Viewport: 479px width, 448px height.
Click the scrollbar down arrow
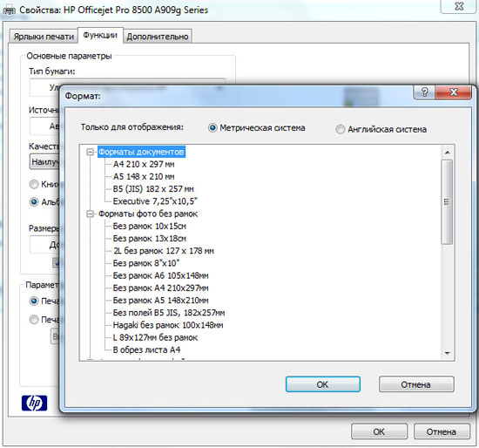[x=448, y=353]
